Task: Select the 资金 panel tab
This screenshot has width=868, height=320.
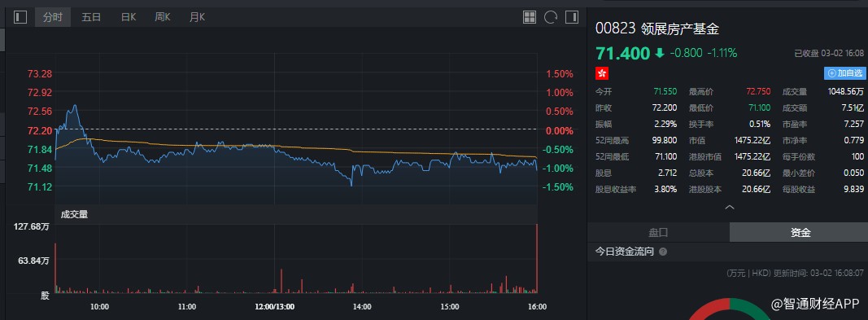Action: [x=800, y=233]
